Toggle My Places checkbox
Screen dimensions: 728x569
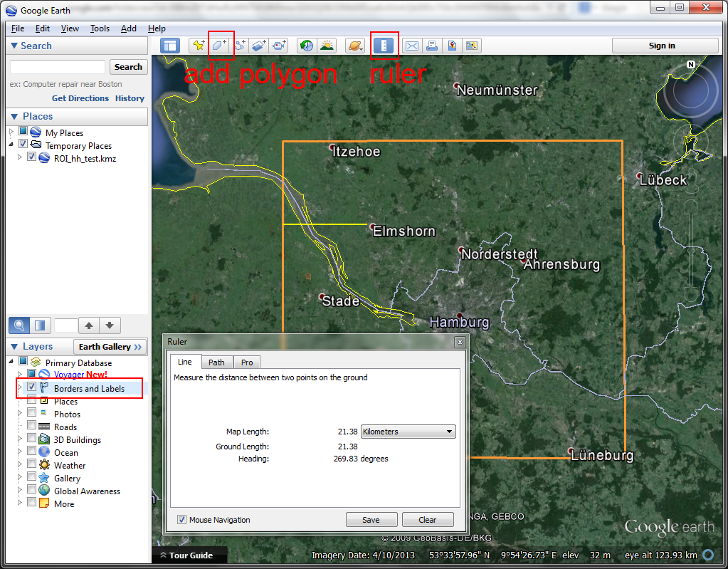click(23, 132)
